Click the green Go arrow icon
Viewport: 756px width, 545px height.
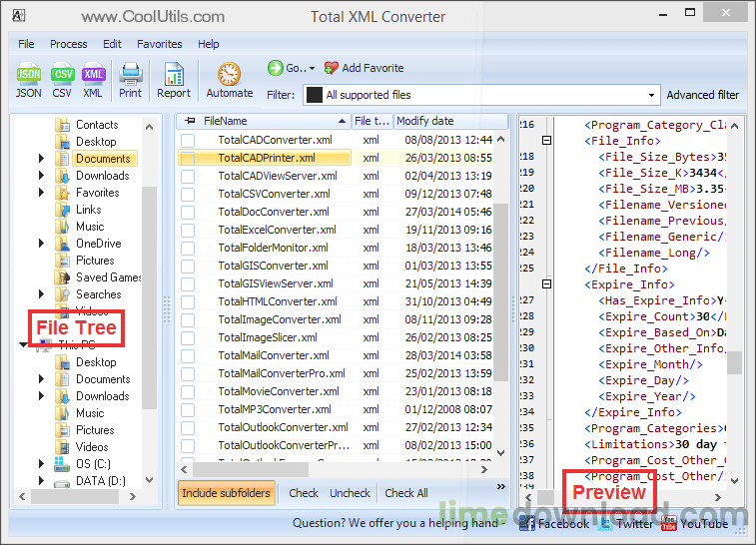click(x=276, y=68)
